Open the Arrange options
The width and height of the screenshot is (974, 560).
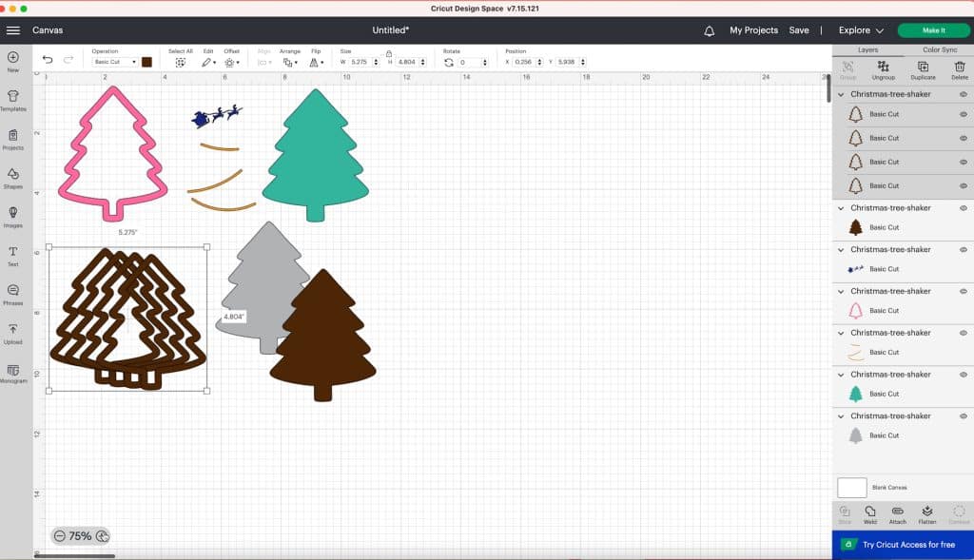(289, 62)
